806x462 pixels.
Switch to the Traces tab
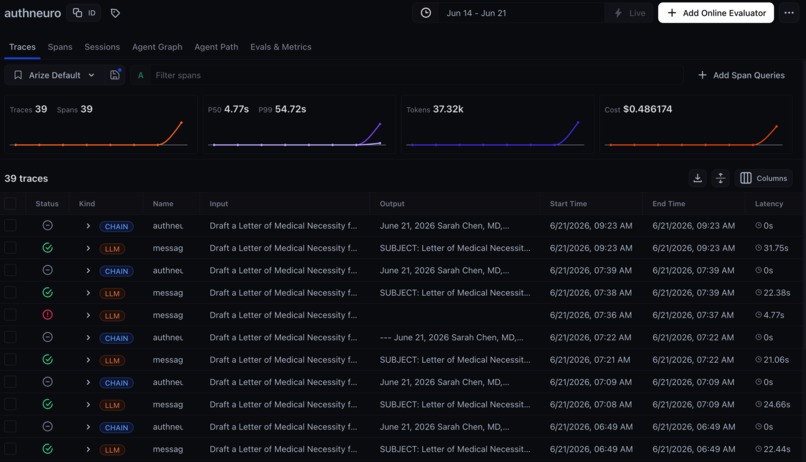pyautogui.click(x=22, y=47)
